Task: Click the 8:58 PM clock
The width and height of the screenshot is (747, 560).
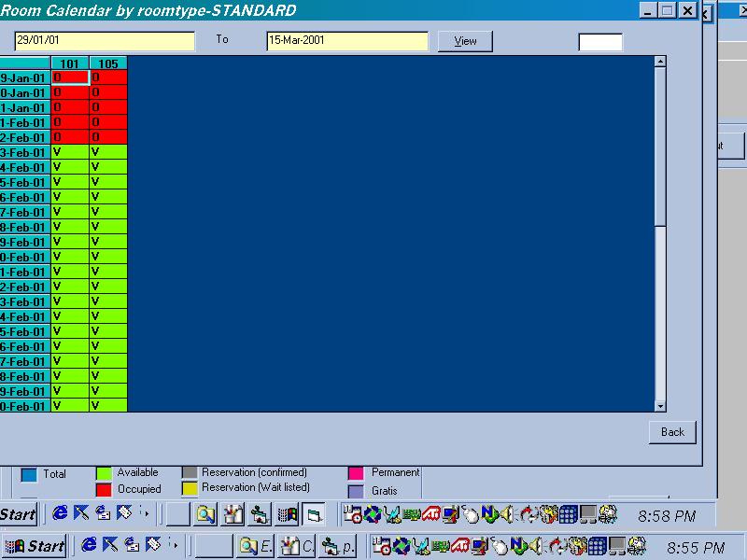Action: [x=667, y=516]
